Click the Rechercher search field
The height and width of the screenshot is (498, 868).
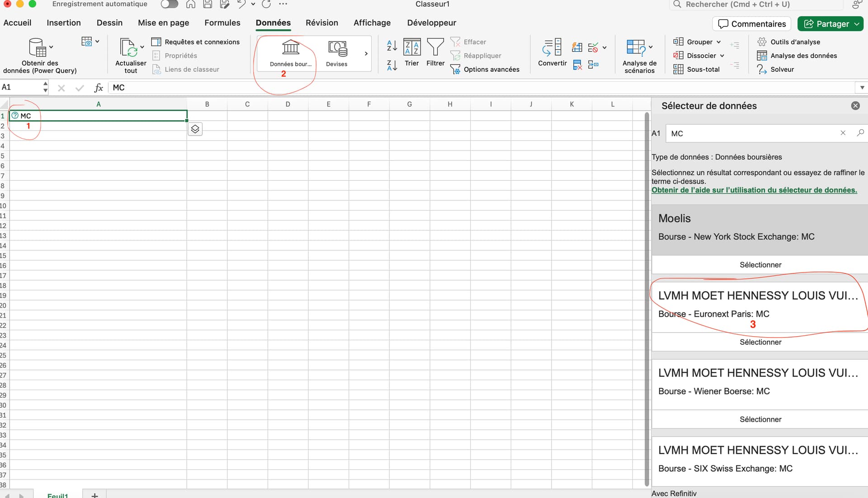tap(756, 5)
